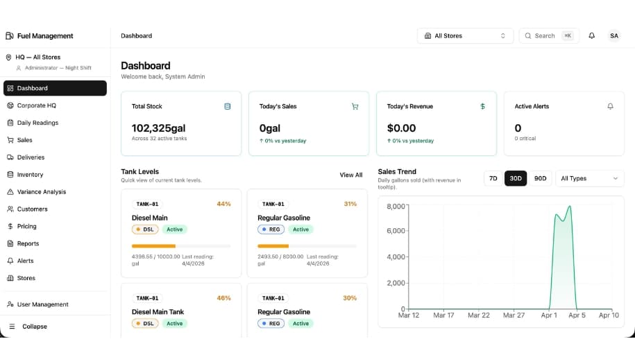Click the Pricing dollar icon in sidebar
The height and width of the screenshot is (364, 635).
pyautogui.click(x=10, y=226)
